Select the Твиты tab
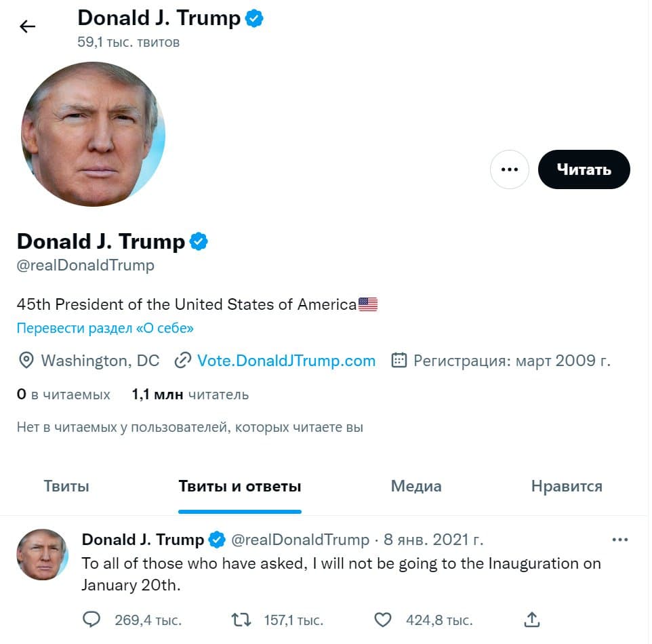The height and width of the screenshot is (644, 652). pyautogui.click(x=66, y=486)
